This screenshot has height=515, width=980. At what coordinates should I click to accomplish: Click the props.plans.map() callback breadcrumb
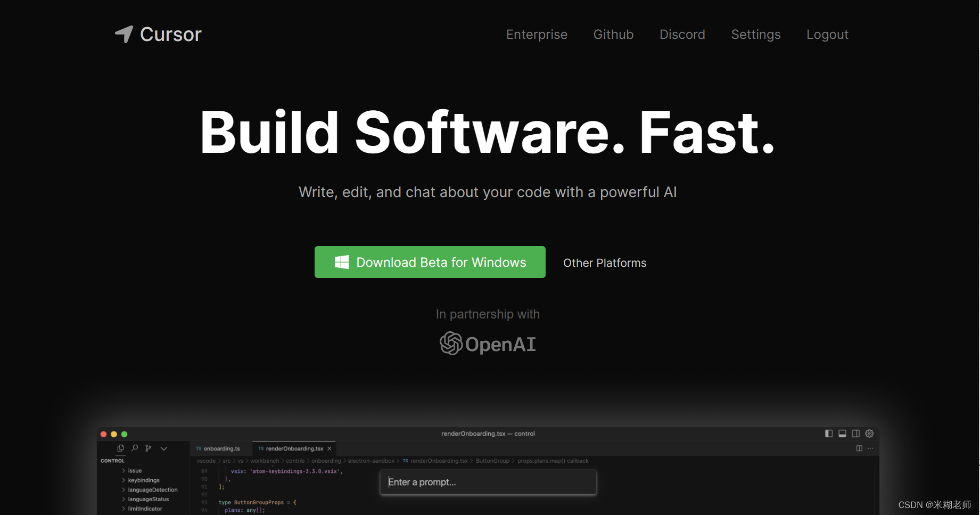point(553,461)
